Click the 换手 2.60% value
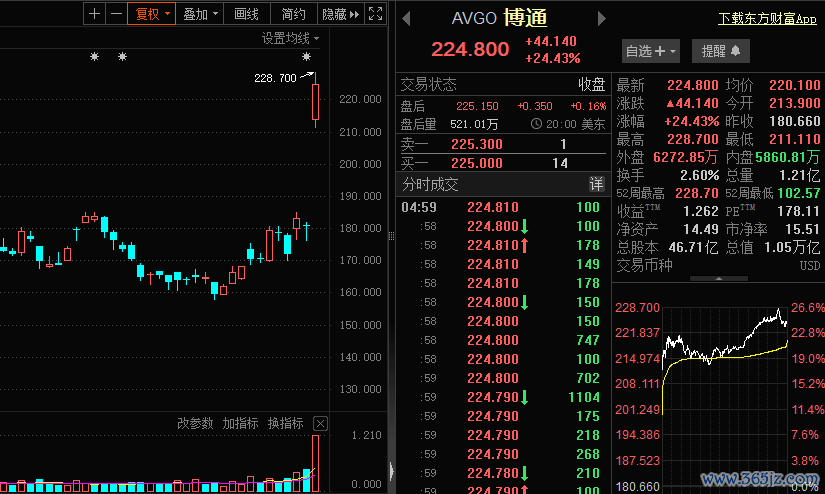This screenshot has width=825, height=494. coord(699,175)
